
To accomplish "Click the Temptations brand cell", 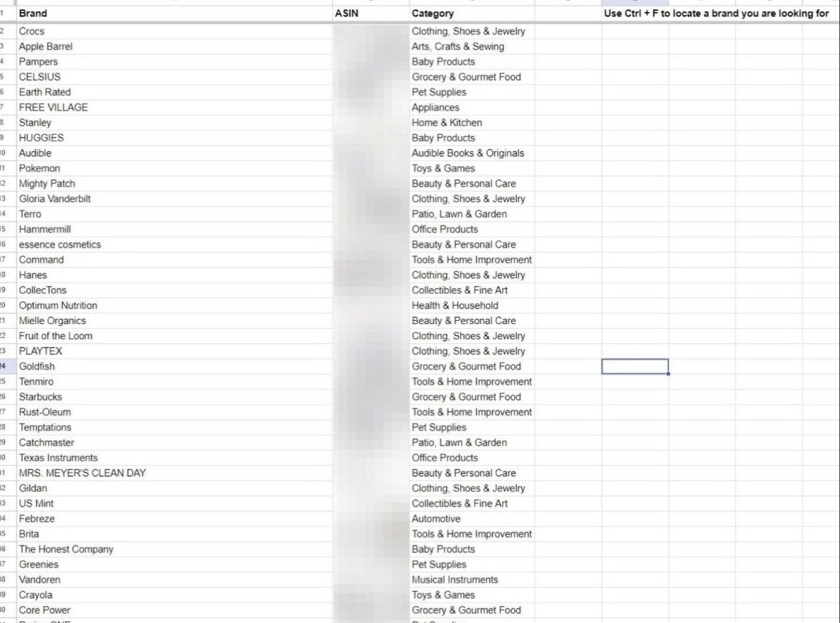I will pyautogui.click(x=173, y=427).
